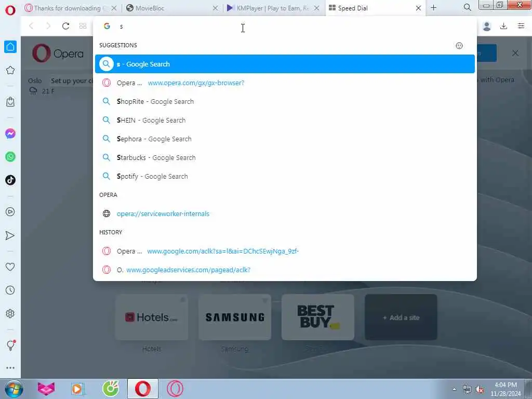Open My Flow send icon
532x399 pixels.
click(x=10, y=235)
